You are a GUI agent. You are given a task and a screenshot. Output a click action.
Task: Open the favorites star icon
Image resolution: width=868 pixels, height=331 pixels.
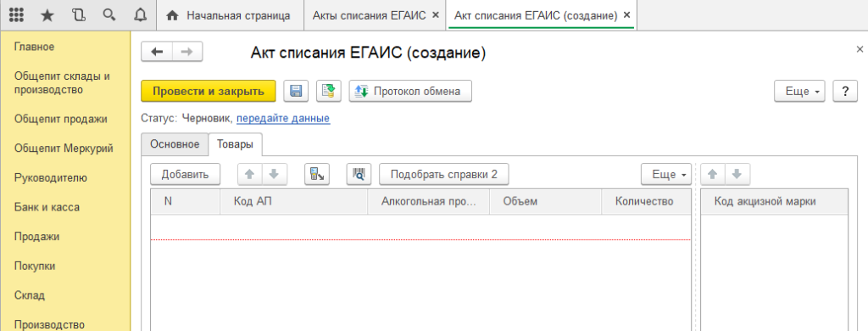(47, 15)
